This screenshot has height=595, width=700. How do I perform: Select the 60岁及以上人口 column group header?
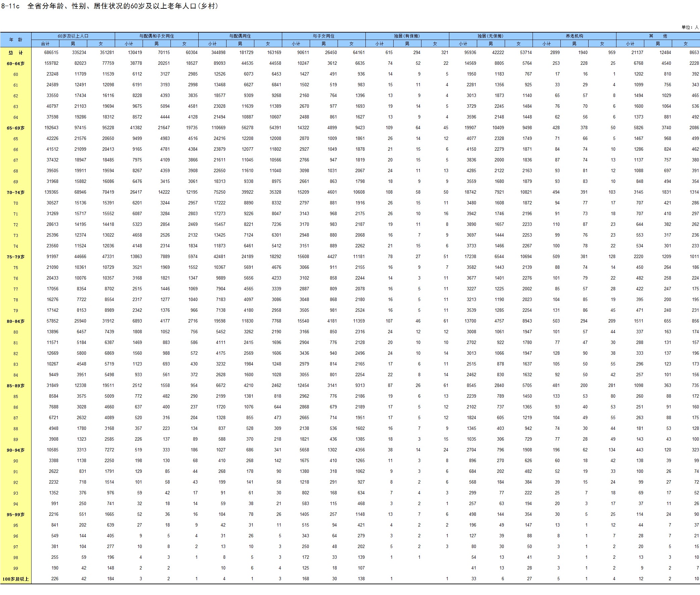pos(73,36)
